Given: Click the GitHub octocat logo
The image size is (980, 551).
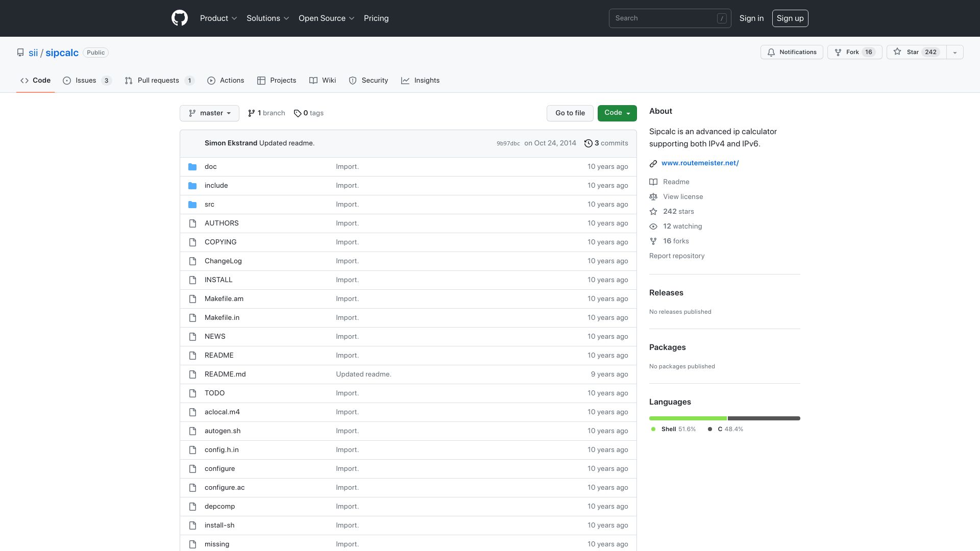Looking at the screenshot, I should [x=180, y=18].
